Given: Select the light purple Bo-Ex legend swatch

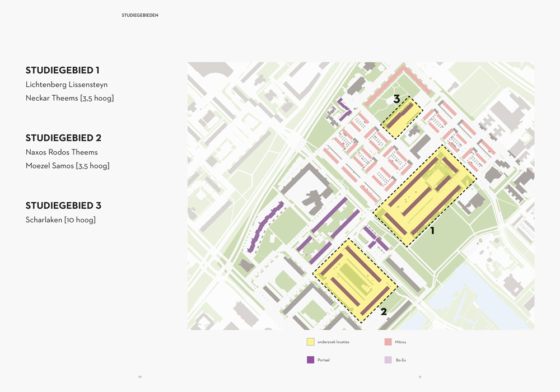Looking at the screenshot, I should [388, 360].
